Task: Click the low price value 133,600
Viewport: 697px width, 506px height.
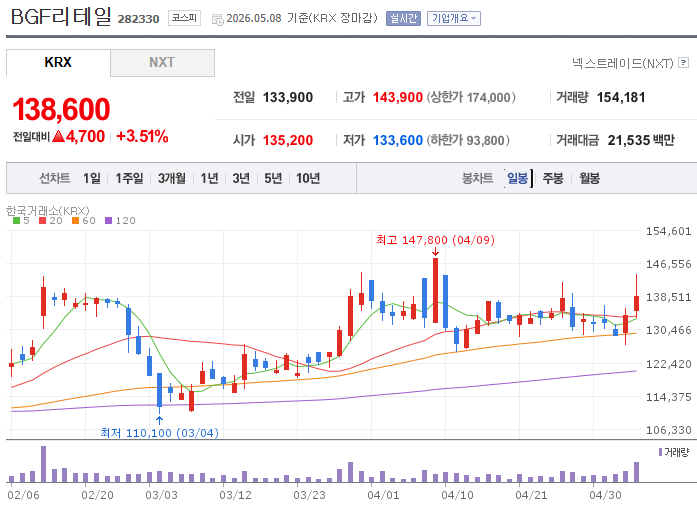Action: pyautogui.click(x=398, y=141)
